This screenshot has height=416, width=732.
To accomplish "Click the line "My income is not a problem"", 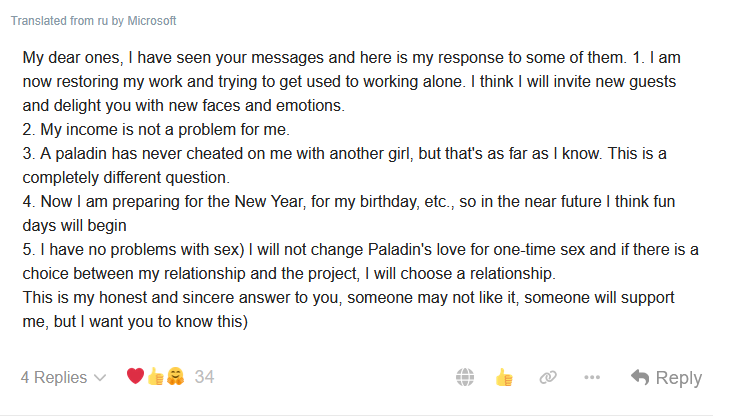I will (x=150, y=130).
